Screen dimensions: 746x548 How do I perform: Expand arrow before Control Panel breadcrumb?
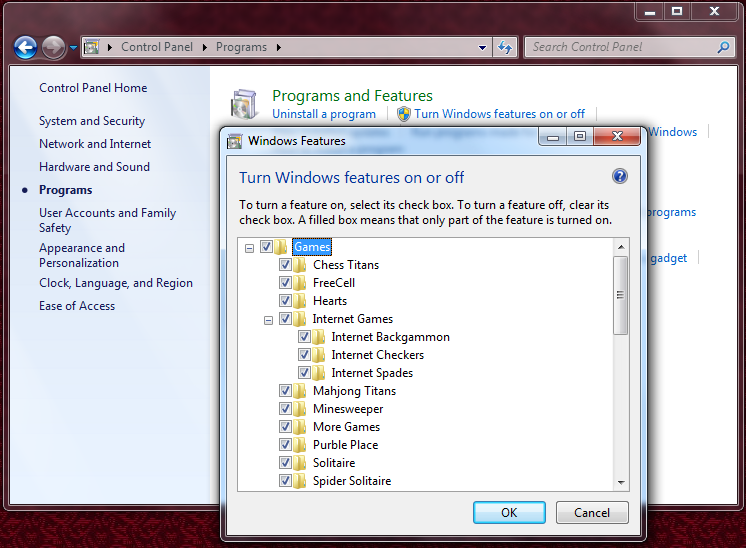tap(110, 47)
